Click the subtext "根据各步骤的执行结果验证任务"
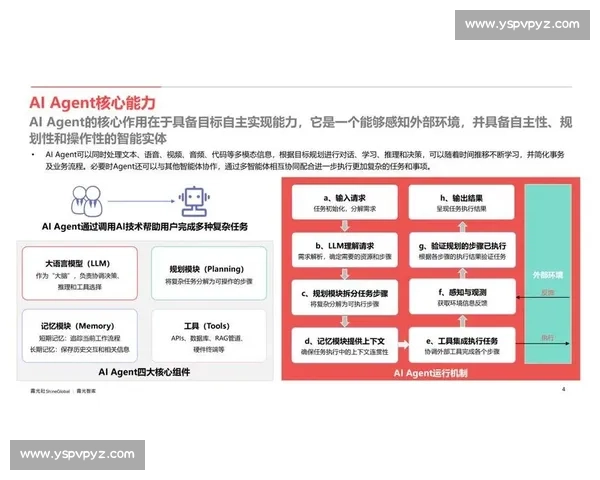This screenshot has height=480, width=600. tap(462, 256)
